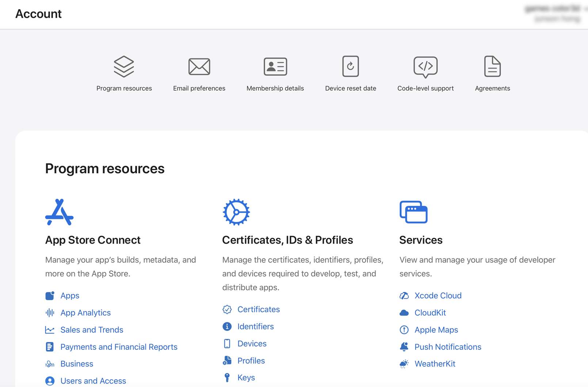Open the Xcode Cloud link
Viewport: 588px width, 387px height.
438,295
